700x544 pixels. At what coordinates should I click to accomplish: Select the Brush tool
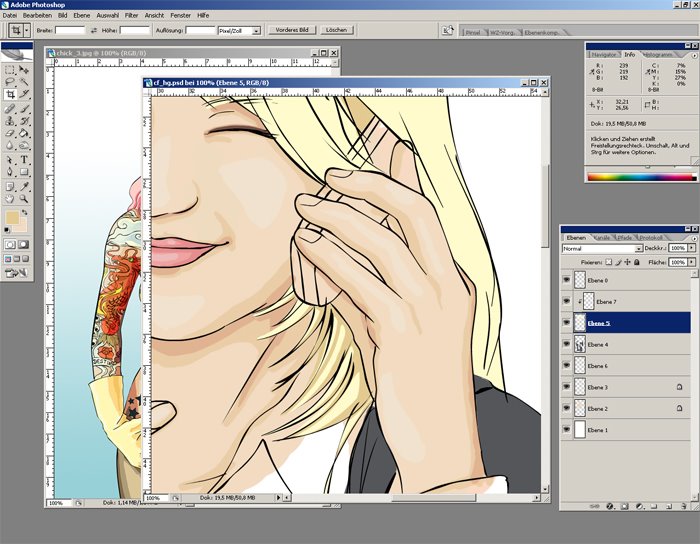pyautogui.click(x=24, y=108)
